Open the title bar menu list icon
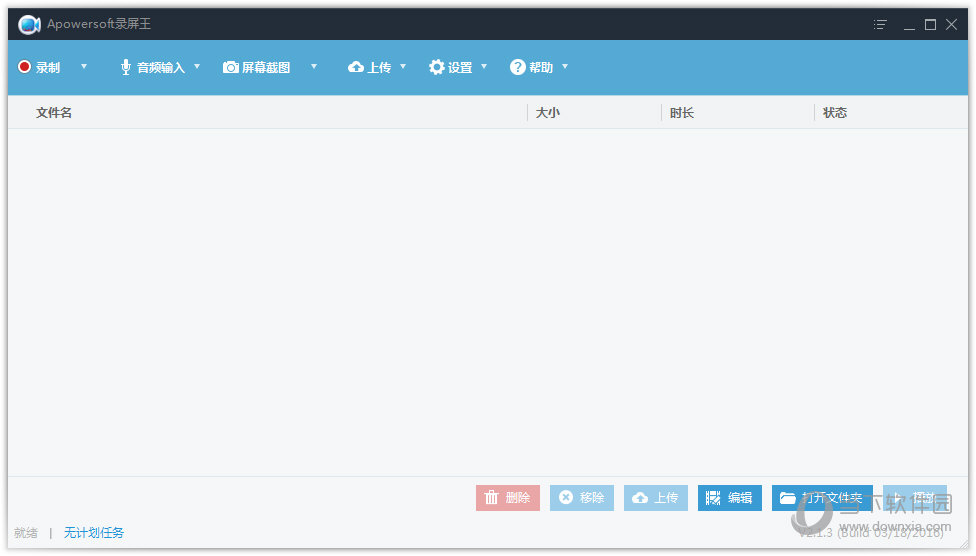976x556 pixels. (x=880, y=24)
